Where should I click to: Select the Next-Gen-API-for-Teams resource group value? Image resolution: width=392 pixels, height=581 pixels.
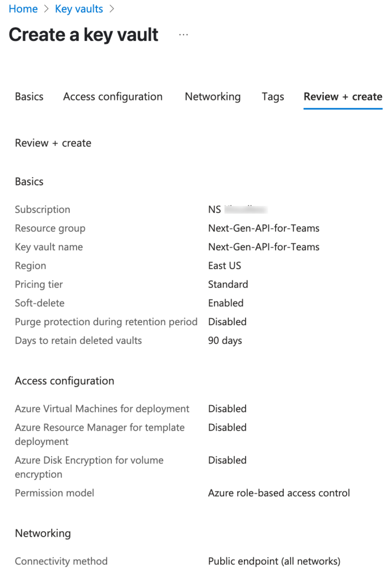pos(263,228)
